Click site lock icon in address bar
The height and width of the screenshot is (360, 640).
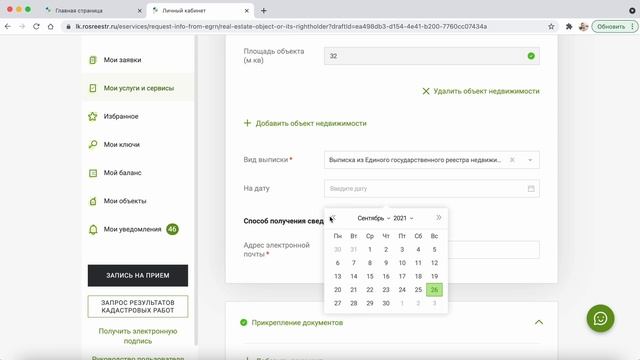(68, 27)
